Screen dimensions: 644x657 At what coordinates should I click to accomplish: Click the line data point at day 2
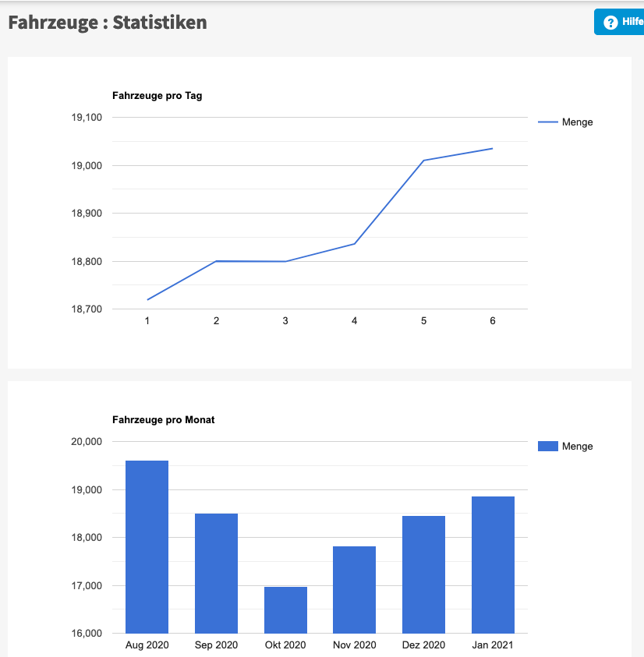(x=216, y=261)
